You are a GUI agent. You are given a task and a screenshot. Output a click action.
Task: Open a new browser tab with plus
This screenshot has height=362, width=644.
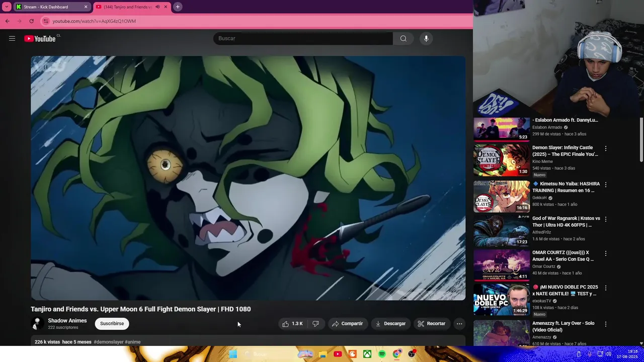coord(178,7)
